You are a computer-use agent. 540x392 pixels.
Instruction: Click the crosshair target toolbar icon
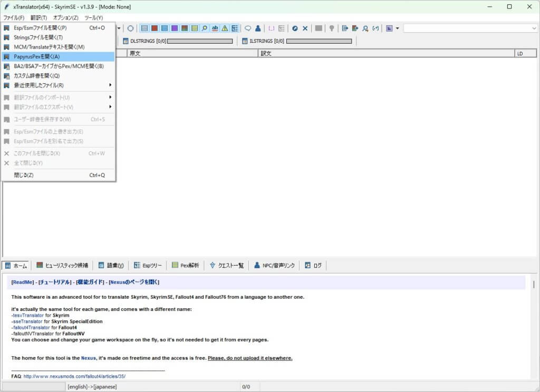click(x=130, y=28)
